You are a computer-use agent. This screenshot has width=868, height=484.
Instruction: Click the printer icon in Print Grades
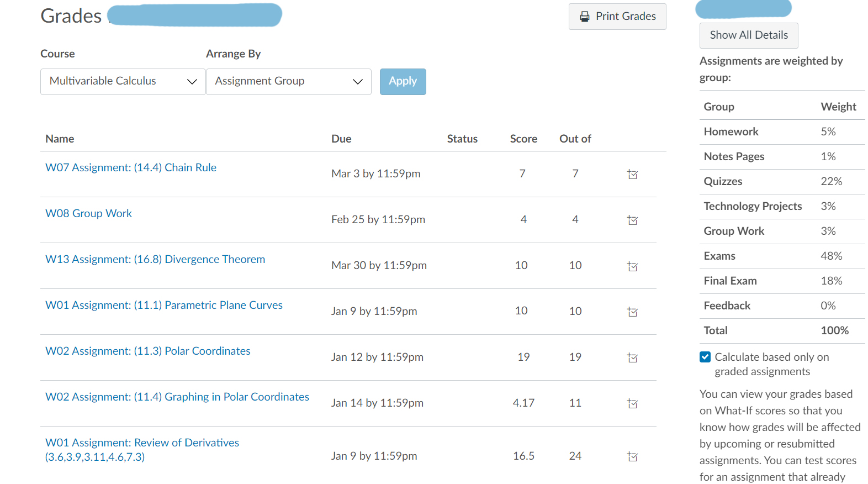[x=585, y=17]
